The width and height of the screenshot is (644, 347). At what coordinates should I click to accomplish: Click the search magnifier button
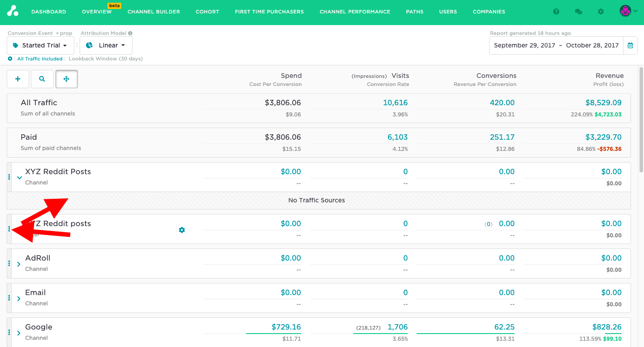(42, 79)
